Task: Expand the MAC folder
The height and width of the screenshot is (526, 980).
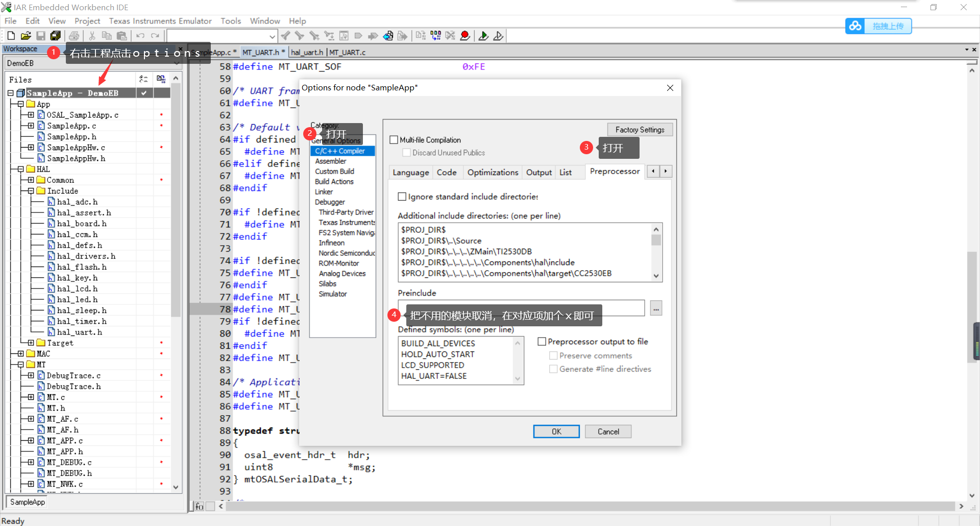Action: tap(20, 353)
